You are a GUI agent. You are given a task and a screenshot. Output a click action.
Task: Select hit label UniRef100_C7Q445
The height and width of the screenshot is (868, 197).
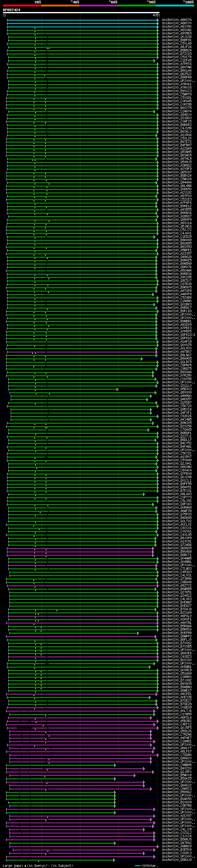click(177, 430)
